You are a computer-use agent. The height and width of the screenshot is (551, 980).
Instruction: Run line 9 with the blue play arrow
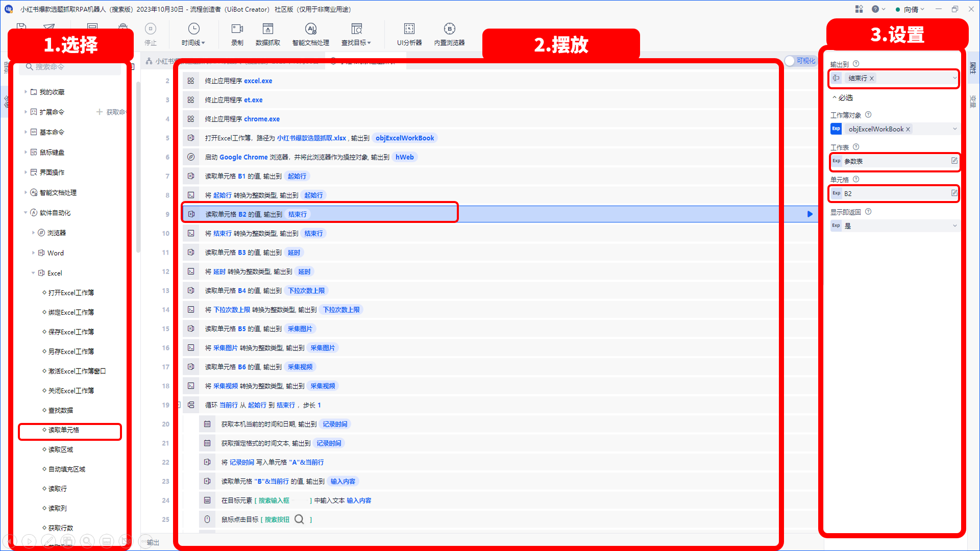pos(810,214)
